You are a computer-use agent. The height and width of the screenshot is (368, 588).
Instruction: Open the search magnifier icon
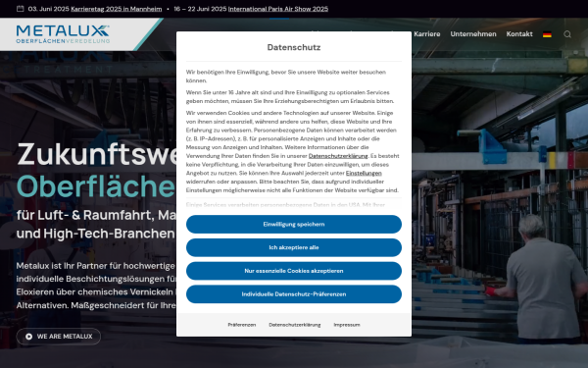click(567, 34)
